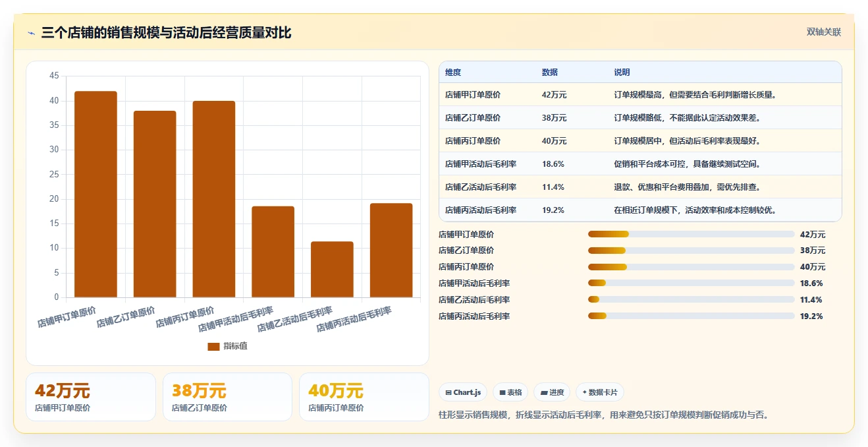Click the 店铺甲活动后毛利率 progress bar
The height and width of the screenshot is (447, 868).
691,283
